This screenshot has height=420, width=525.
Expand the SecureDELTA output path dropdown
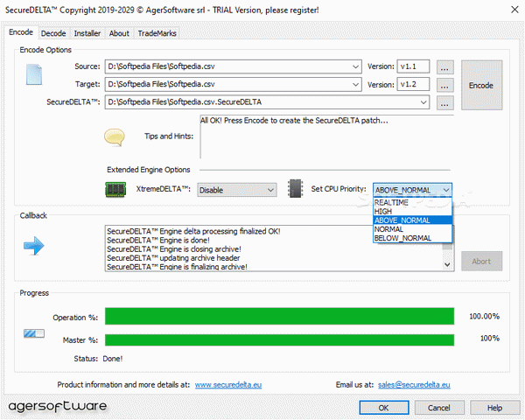pyautogui.click(x=423, y=102)
